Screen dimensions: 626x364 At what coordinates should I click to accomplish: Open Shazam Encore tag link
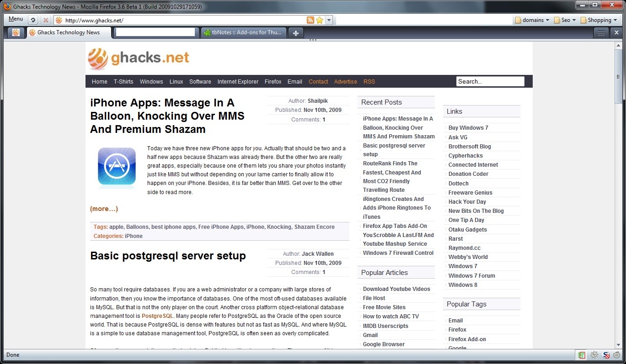(x=315, y=227)
